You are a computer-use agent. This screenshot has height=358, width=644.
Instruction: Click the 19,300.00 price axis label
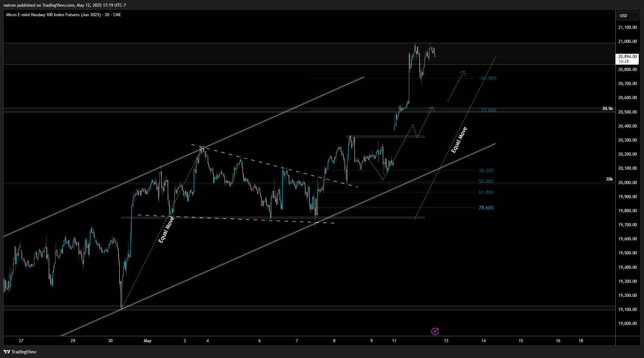coord(628,281)
